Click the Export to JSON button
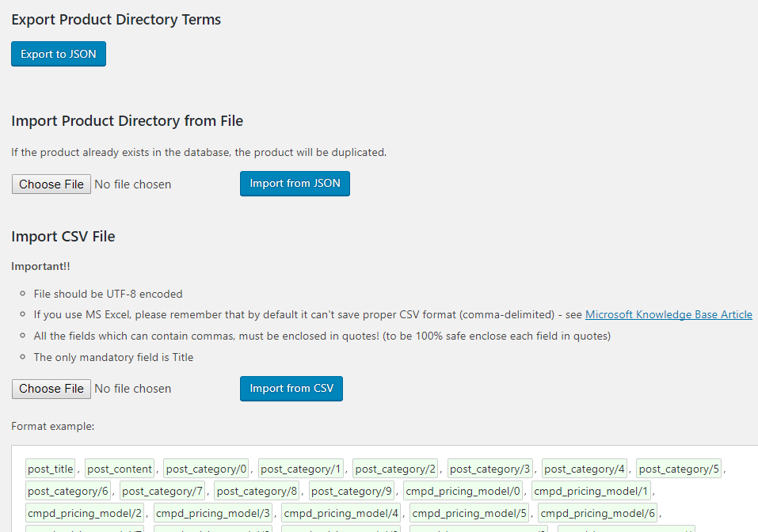This screenshot has height=532, width=758. [x=59, y=54]
